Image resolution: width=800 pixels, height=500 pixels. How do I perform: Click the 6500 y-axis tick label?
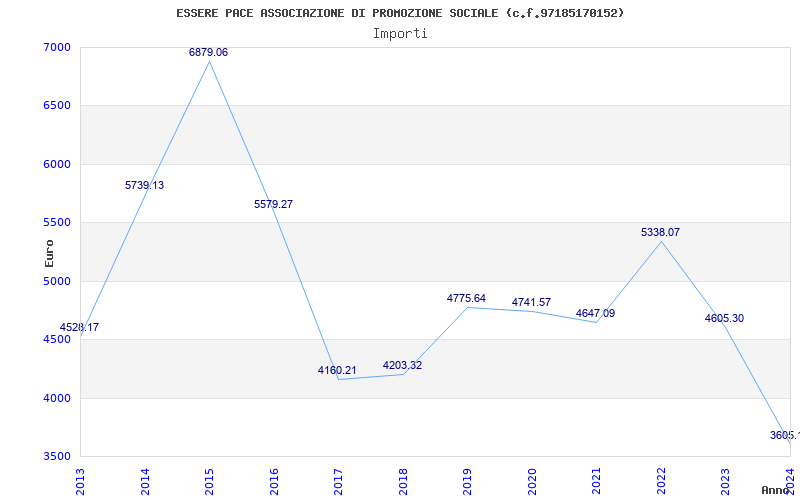[x=56, y=106]
